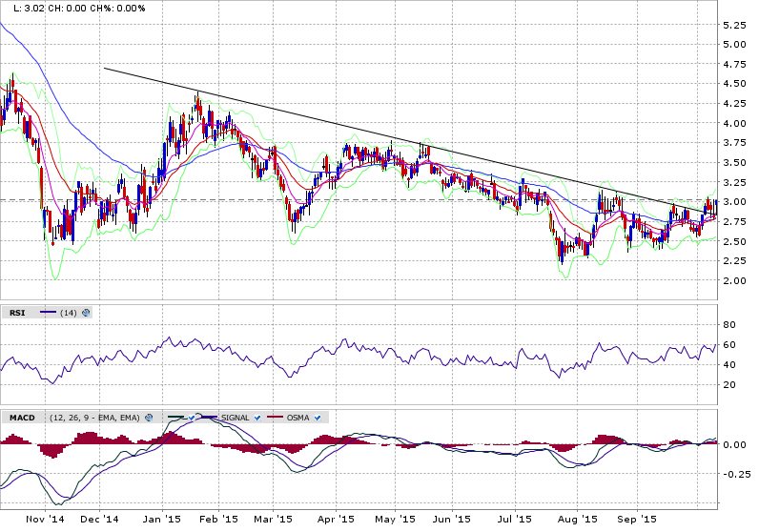Click the MACD panel title label
This screenshot has width=759, height=532.
coord(21,418)
